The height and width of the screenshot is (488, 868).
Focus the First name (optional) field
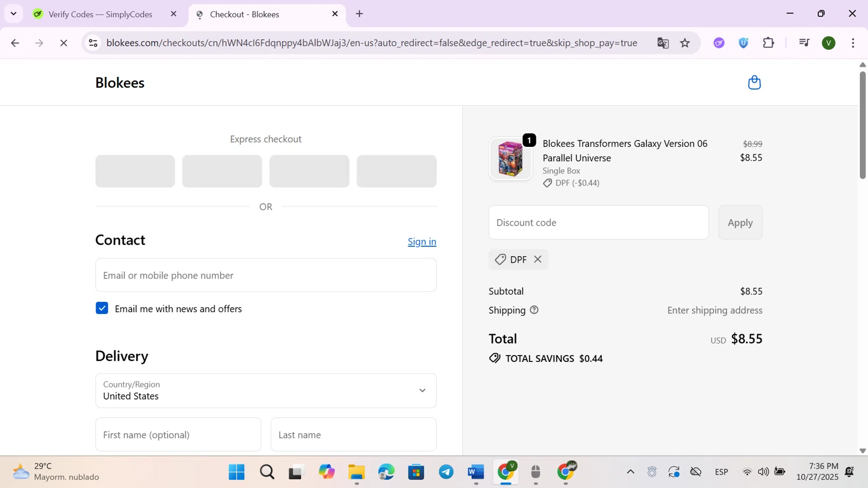(x=178, y=435)
